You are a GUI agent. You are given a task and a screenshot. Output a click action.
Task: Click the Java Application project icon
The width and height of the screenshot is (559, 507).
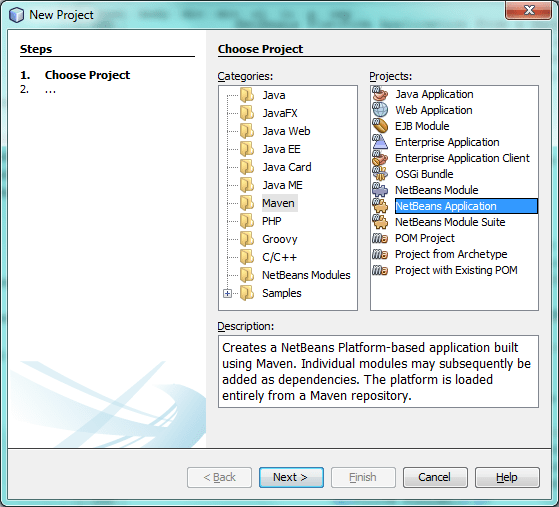tap(380, 94)
